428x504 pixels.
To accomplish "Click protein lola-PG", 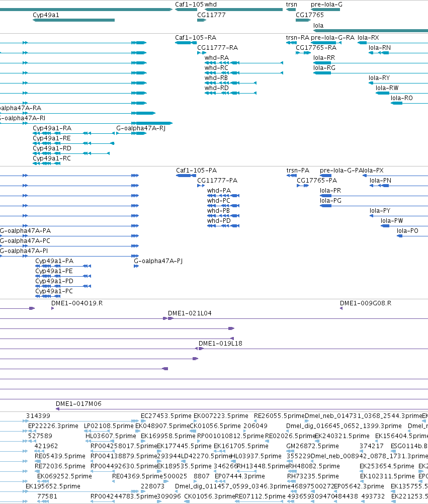I will (x=374, y=206).
